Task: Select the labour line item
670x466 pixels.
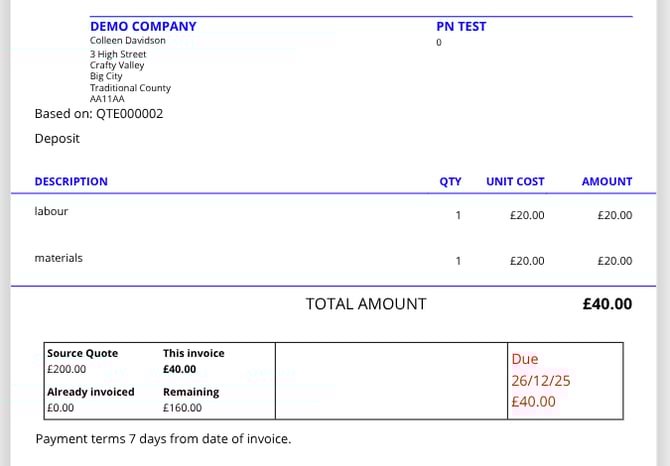Action: pyautogui.click(x=51, y=212)
